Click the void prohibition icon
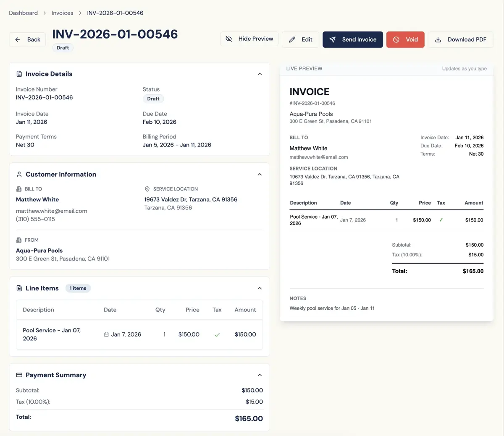The height and width of the screenshot is (436, 504). tap(395, 39)
